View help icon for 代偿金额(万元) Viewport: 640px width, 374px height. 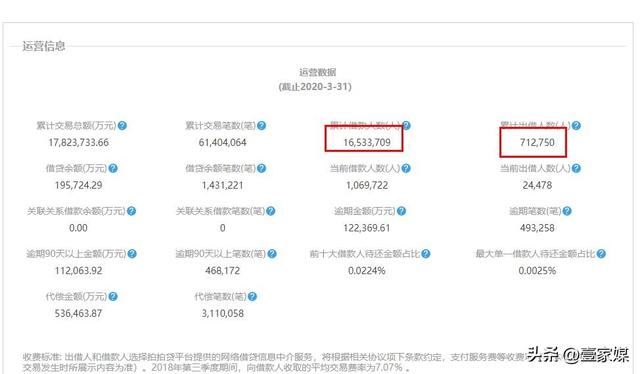click(x=113, y=297)
